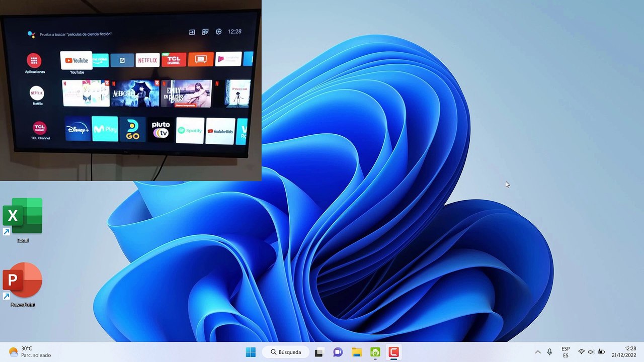This screenshot has height=362, width=644.
Task: Launch Prime Video tile on TV
Action: point(100,60)
